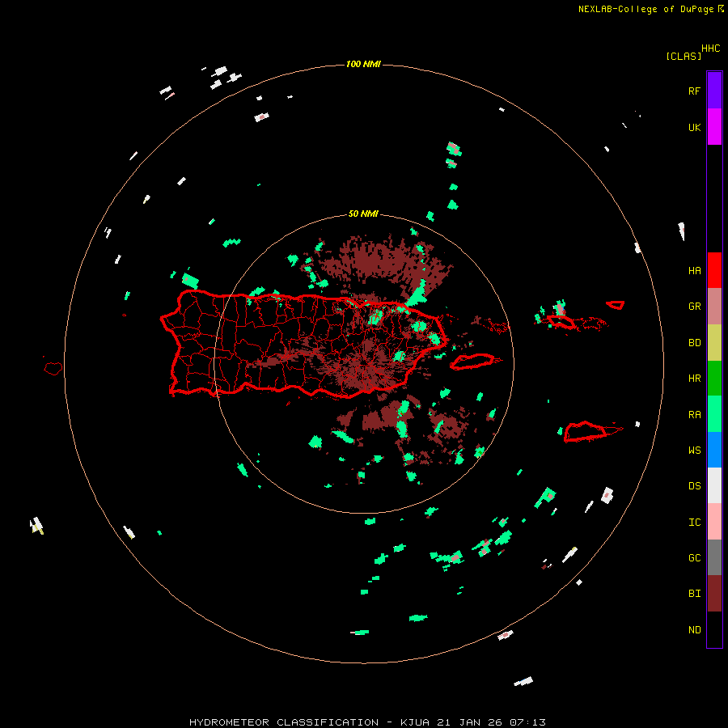Click the HA legend label
Viewport: 728px width, 728px height.
[x=694, y=270]
